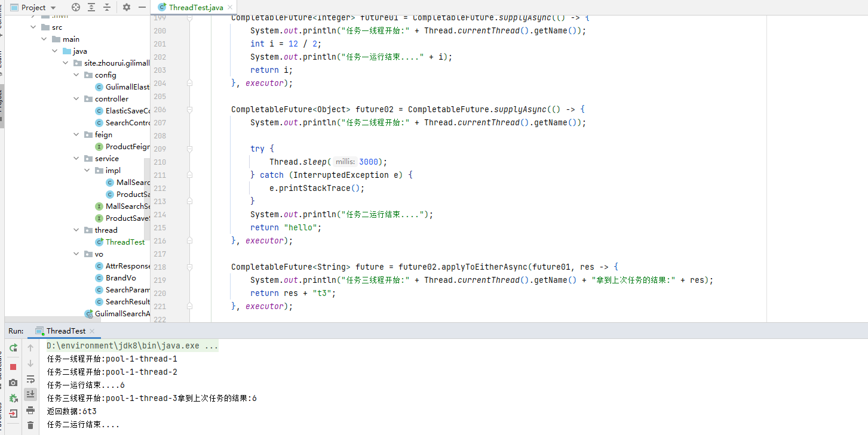Viewport: 868px width, 435px height.
Task: Click the Project tree vertical scrollbar
Action: tap(147, 200)
